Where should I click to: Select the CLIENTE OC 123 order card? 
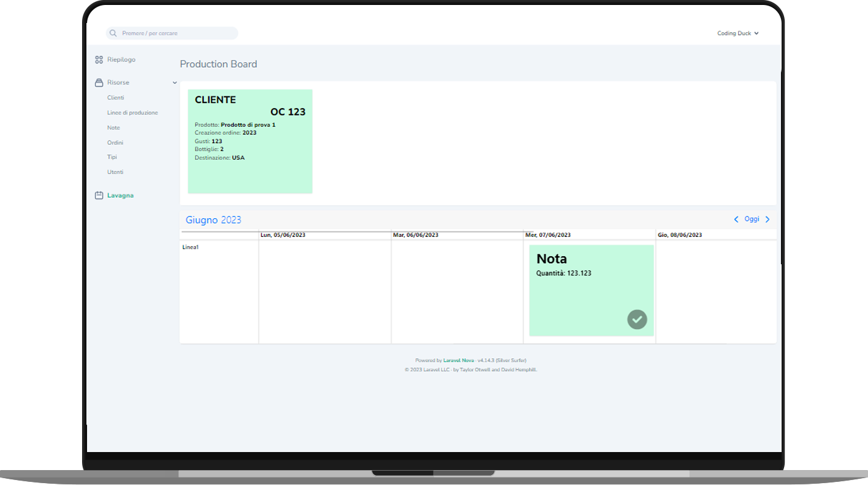tap(250, 142)
